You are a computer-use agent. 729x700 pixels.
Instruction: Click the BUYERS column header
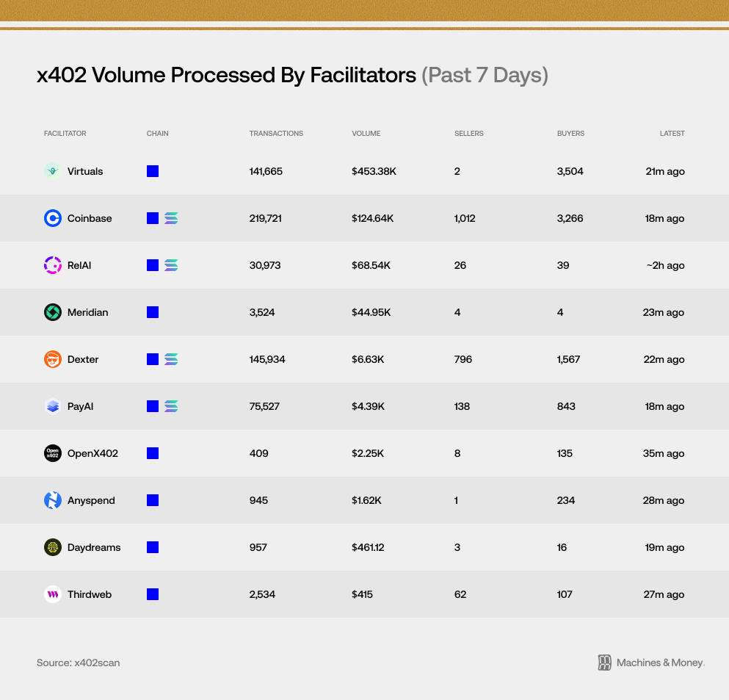point(570,134)
